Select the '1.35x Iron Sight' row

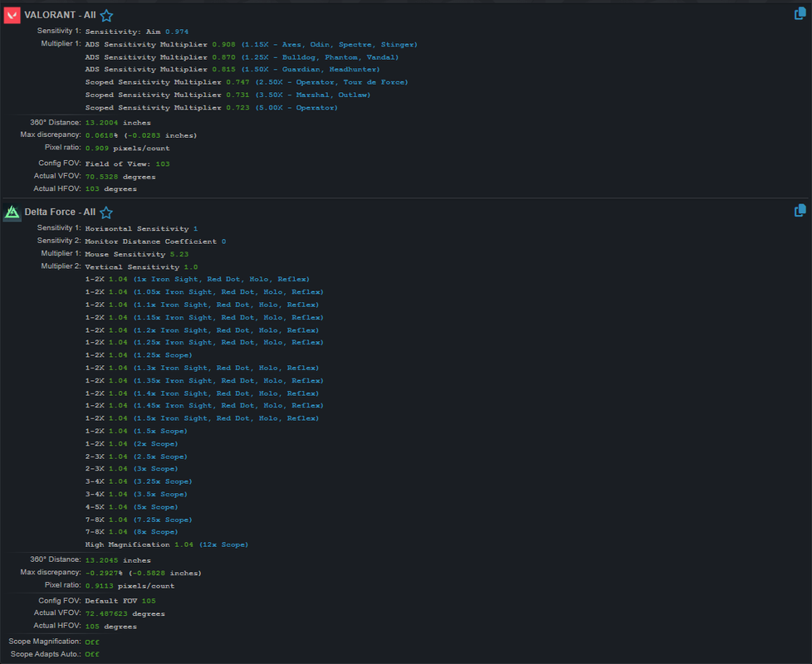coord(204,381)
